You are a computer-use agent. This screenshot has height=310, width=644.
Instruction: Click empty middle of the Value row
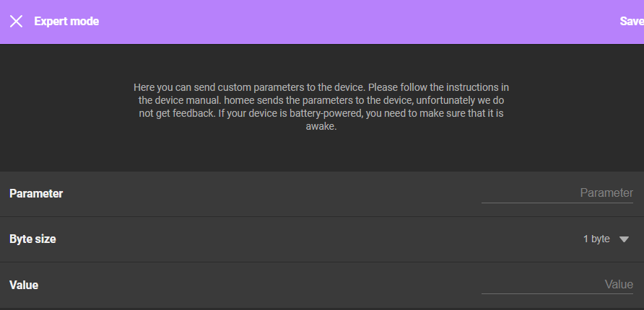[258, 285]
